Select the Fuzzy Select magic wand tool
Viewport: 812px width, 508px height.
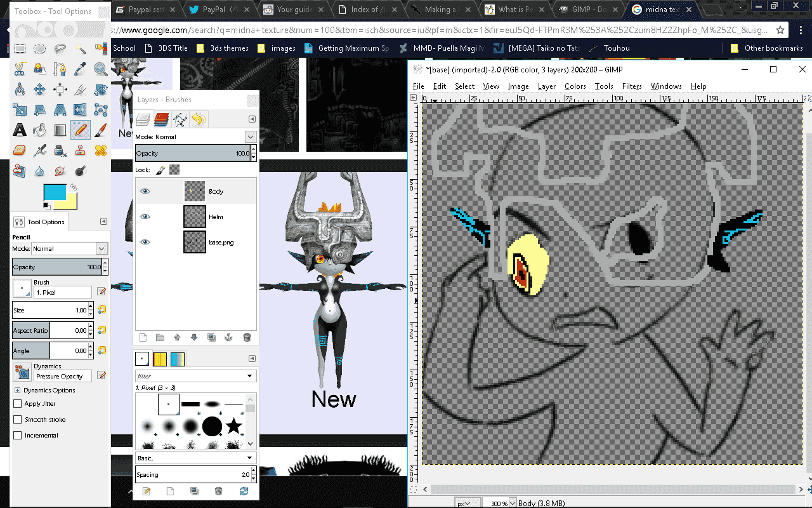click(81, 49)
